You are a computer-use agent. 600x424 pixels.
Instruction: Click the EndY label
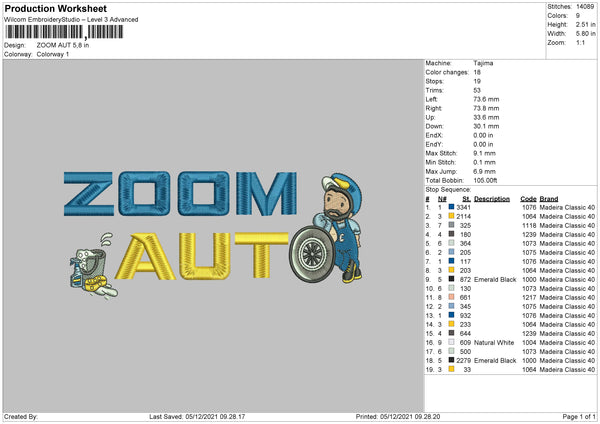coord(434,145)
